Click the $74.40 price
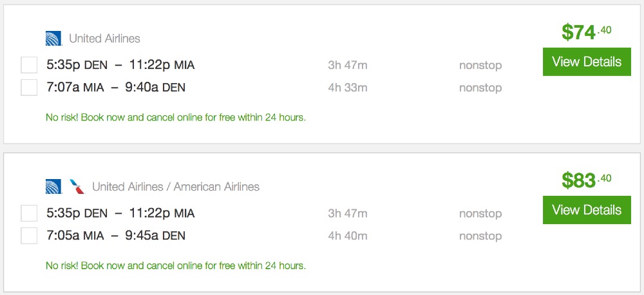 (x=586, y=32)
